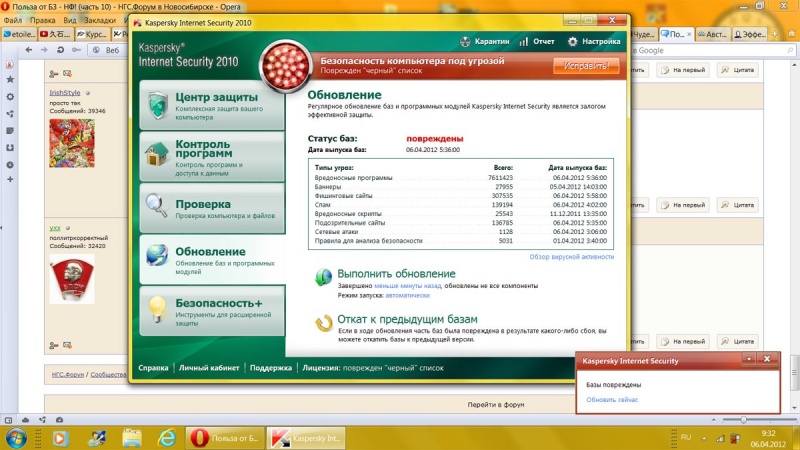
Task: Open Безопасность+ lightbulb section
Action: click(212, 311)
